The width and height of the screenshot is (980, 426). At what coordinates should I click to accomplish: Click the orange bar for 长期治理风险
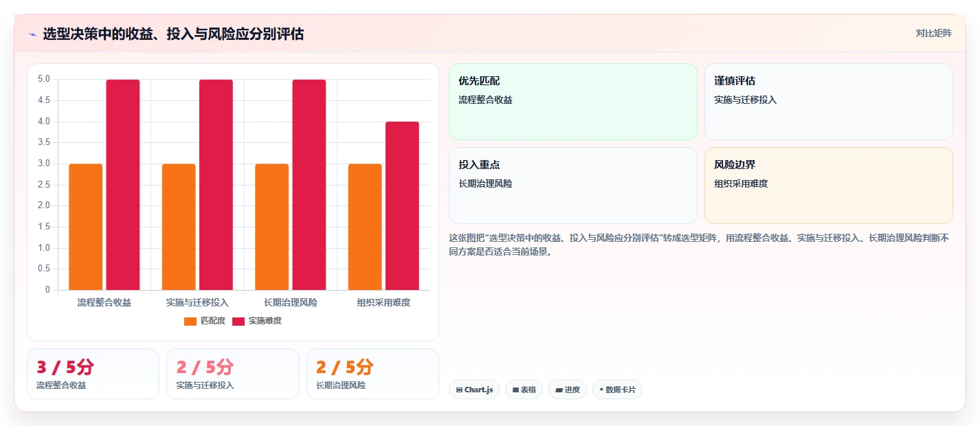coord(272,227)
